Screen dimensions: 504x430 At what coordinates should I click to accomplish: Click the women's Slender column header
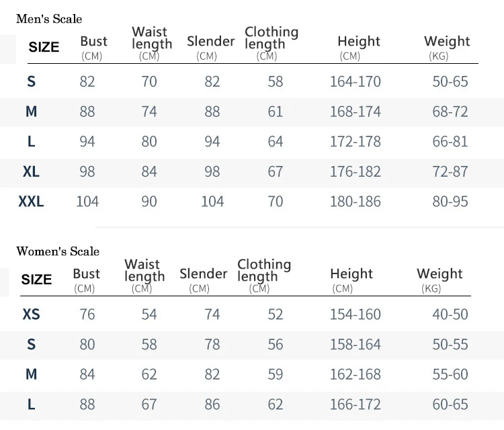[x=203, y=279]
